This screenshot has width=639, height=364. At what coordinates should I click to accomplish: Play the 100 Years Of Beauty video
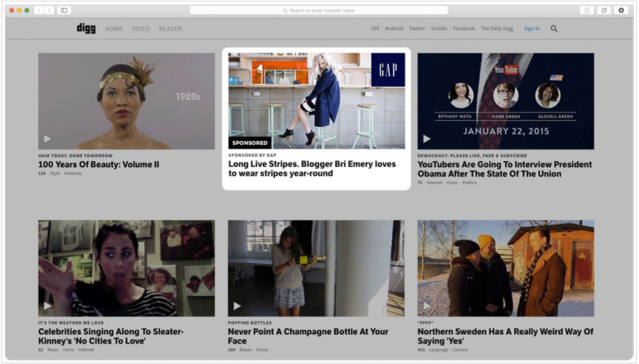click(x=47, y=139)
